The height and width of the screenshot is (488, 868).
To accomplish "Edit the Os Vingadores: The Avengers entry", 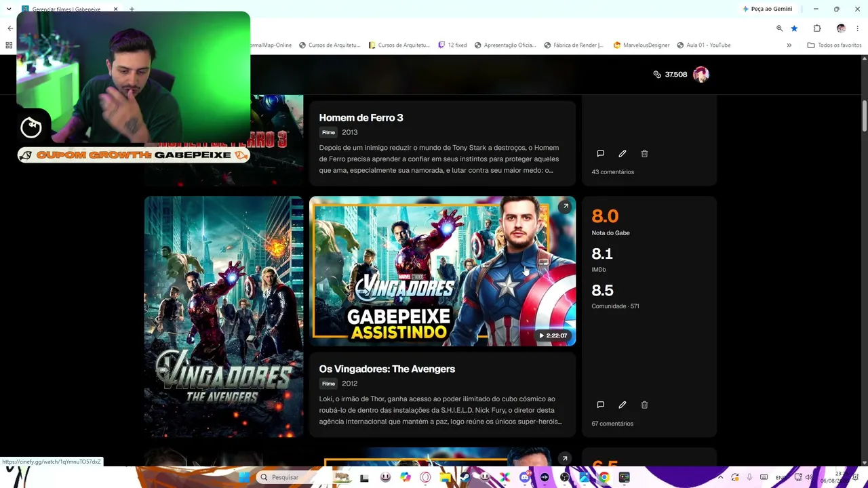I will [623, 405].
